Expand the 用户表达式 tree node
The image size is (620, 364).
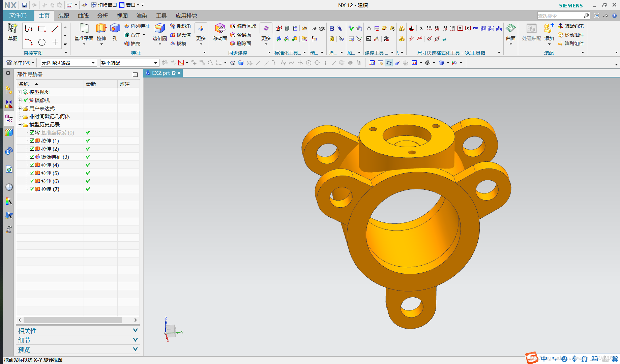point(20,108)
